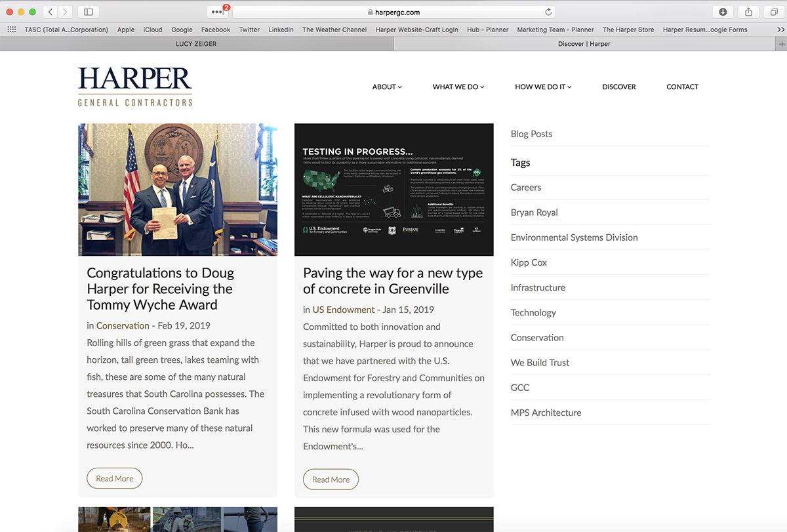This screenshot has height=532, width=787.
Task: Click Read More under the Doug Harper article
Action: 114,478
